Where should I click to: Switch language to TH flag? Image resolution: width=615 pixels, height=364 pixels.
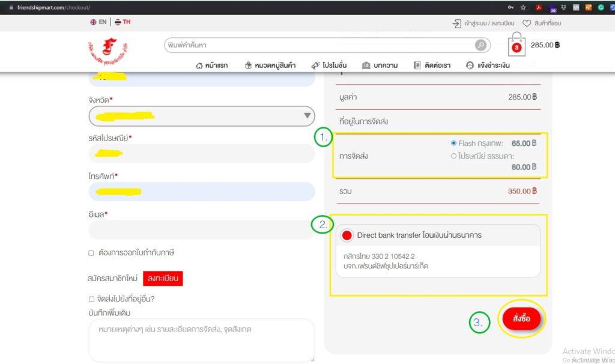123,22
